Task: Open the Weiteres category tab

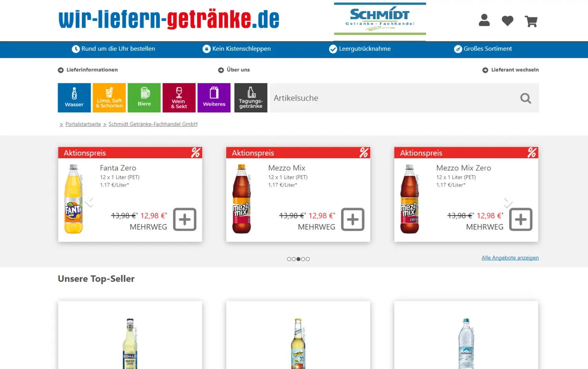Action: tap(214, 98)
